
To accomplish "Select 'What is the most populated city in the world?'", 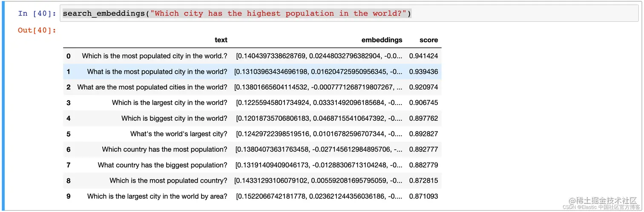I will [x=157, y=72].
